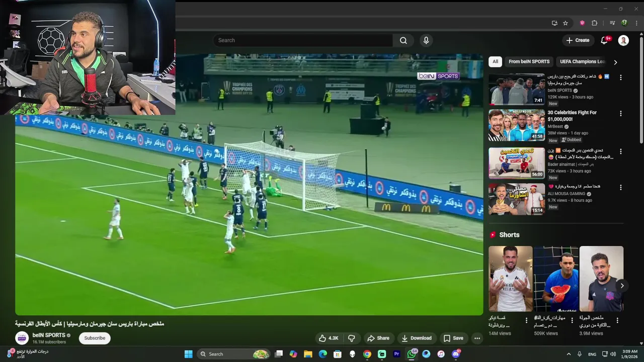Open YouTube notifications bell

click(x=604, y=40)
